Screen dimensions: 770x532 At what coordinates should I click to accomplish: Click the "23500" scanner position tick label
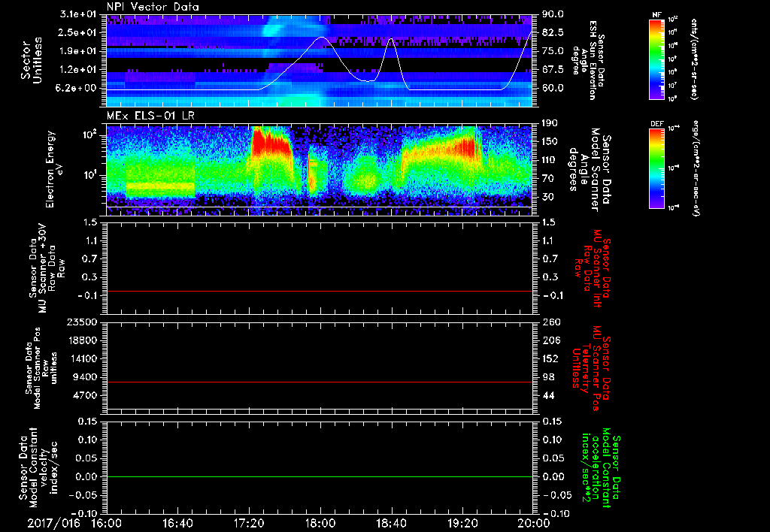(x=83, y=322)
